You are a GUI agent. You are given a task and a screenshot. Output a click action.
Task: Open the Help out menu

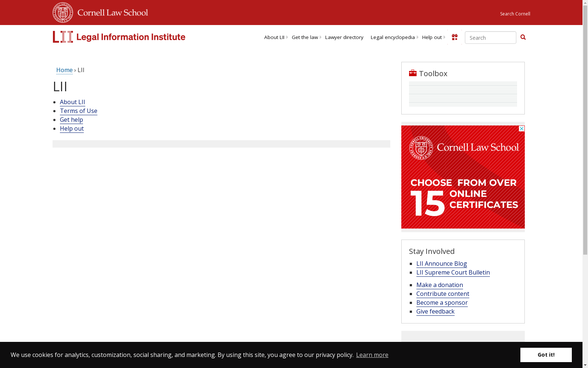coord(432,37)
